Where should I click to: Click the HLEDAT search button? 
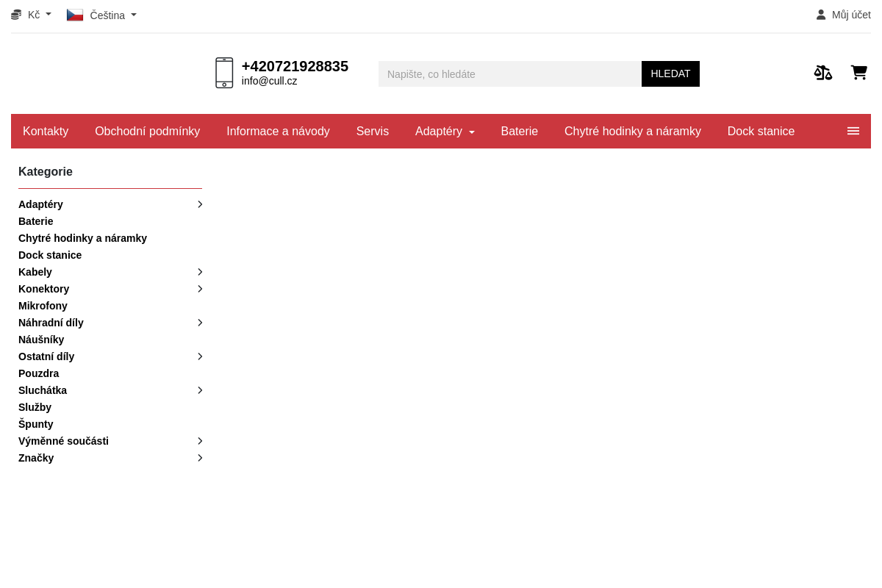click(x=670, y=73)
